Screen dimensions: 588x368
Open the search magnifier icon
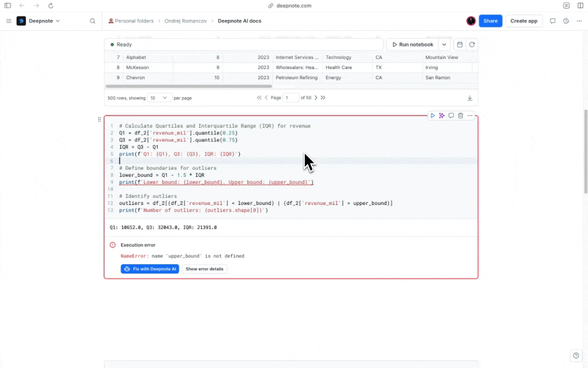click(92, 21)
